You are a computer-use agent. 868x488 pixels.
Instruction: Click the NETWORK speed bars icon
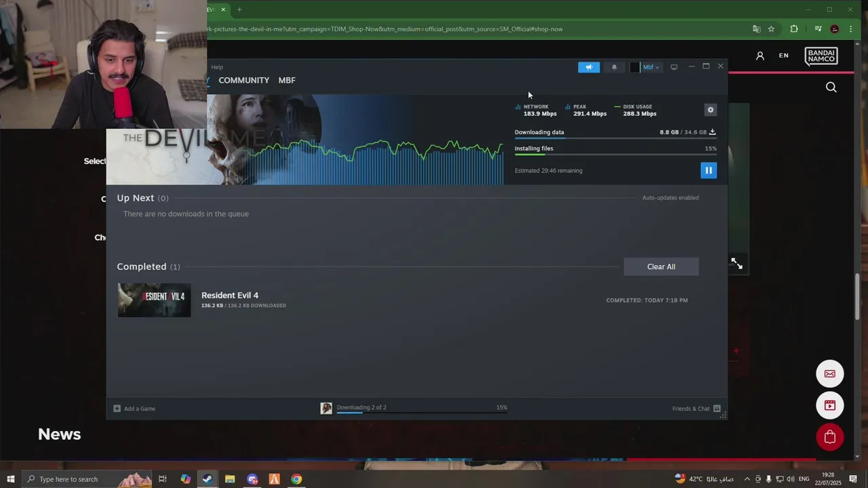point(518,107)
